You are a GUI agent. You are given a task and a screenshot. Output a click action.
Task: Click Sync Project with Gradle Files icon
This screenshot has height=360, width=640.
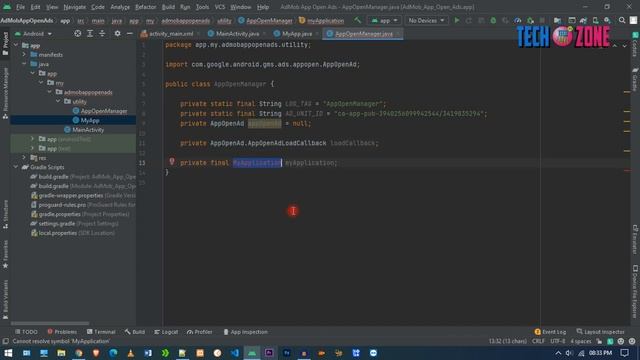[583, 20]
